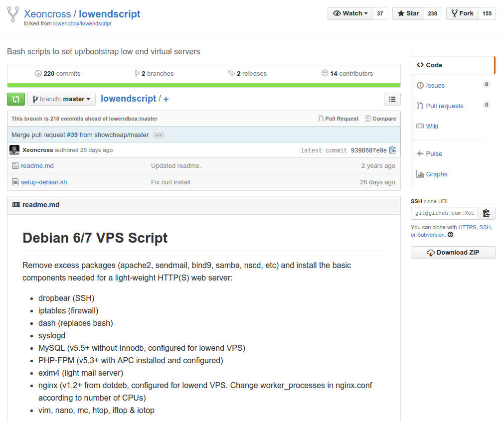Click Xeoncross avatar thumbnail in commit row
The image size is (504, 422).
[x=14, y=150]
